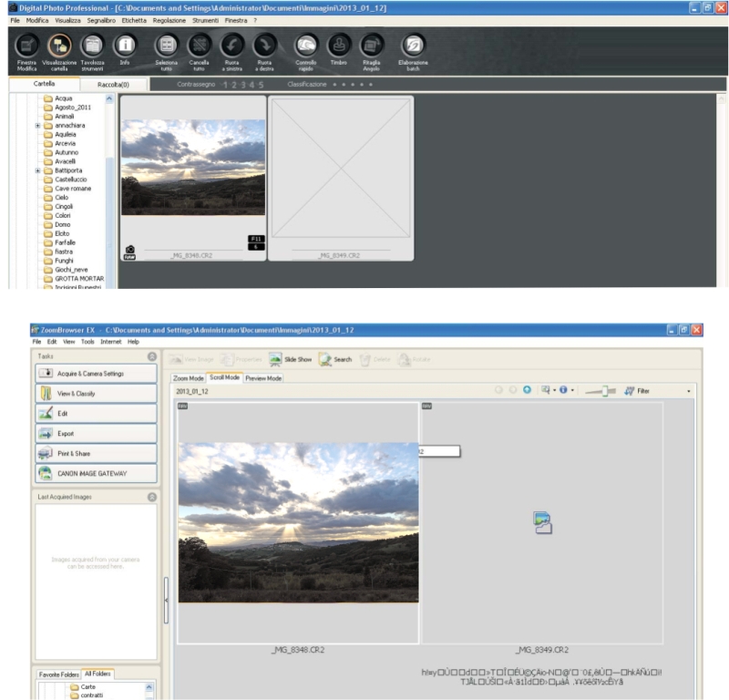729x700 pixels.
Task: Click Acquire & Camera Settings button
Action: 97,374
